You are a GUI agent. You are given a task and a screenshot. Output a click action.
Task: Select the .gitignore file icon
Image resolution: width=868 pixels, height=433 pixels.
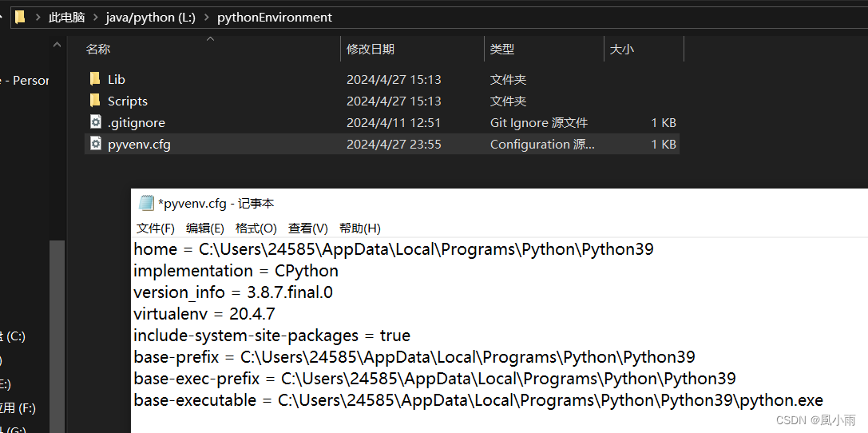[95, 122]
